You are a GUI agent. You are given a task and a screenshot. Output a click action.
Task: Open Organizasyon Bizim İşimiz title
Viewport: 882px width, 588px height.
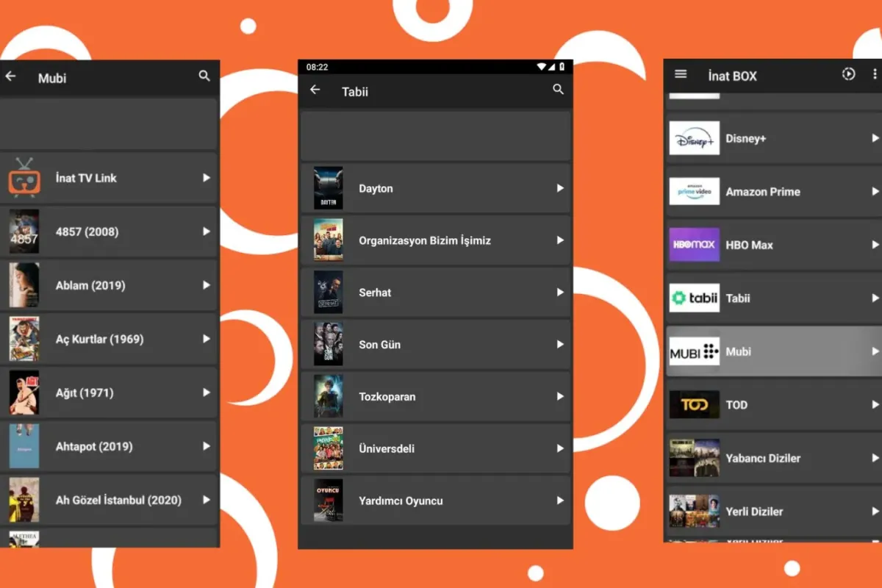(424, 240)
